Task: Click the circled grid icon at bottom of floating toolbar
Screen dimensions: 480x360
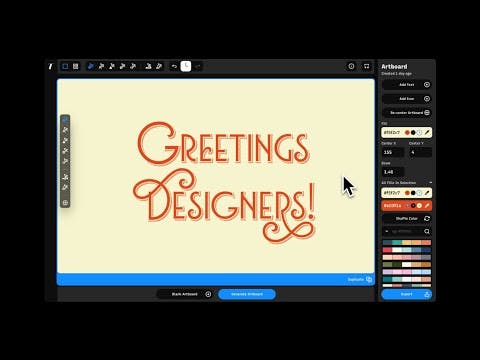Action: coord(65,203)
